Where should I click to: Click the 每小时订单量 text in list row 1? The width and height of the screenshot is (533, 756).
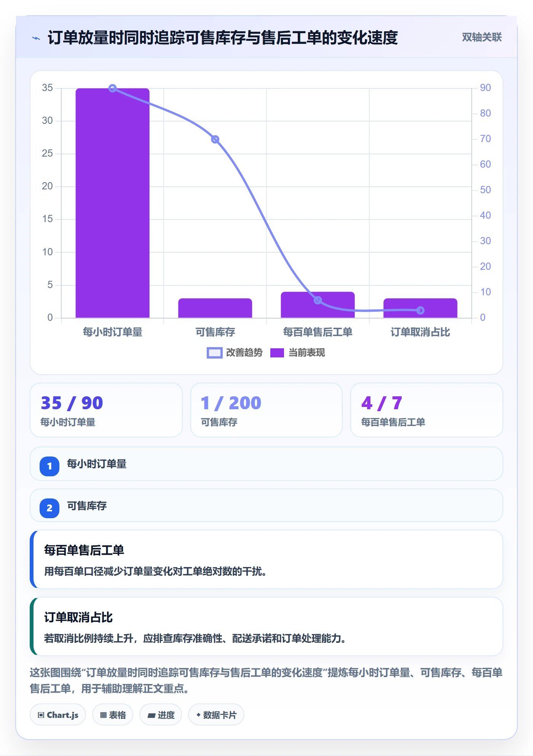point(97,464)
